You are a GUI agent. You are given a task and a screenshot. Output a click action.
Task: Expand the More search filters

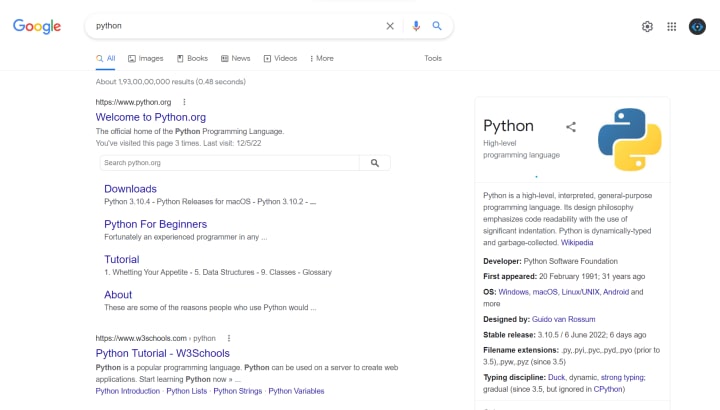click(321, 59)
